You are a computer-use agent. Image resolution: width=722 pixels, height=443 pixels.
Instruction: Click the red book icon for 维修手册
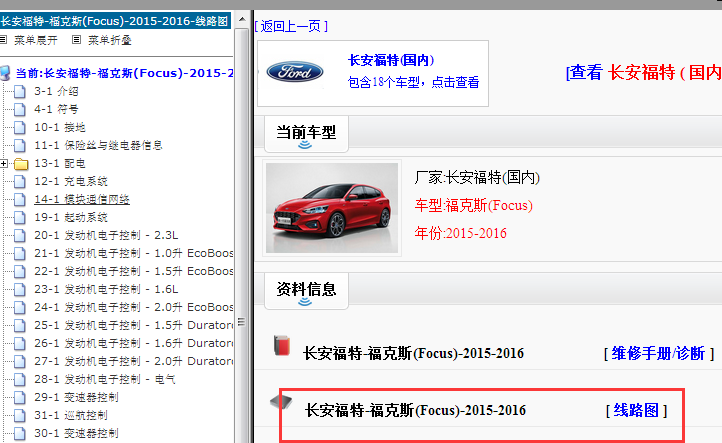click(x=282, y=345)
